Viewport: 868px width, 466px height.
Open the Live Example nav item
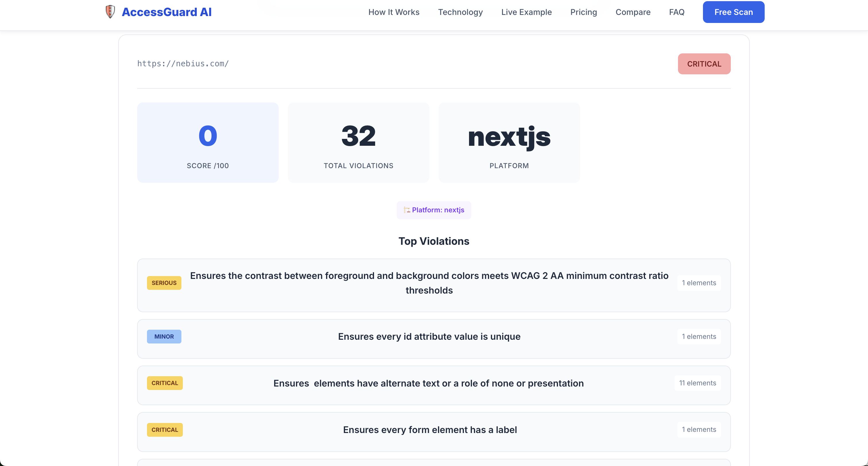click(x=526, y=12)
